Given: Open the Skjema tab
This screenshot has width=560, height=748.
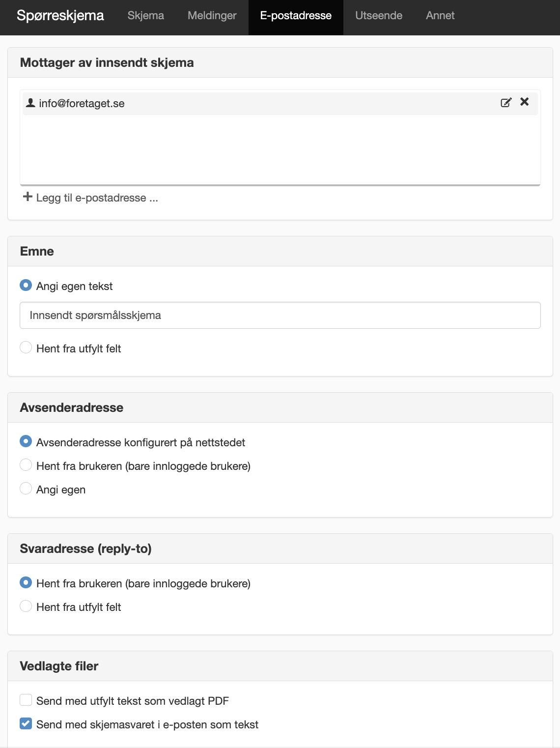Looking at the screenshot, I should click(x=146, y=16).
